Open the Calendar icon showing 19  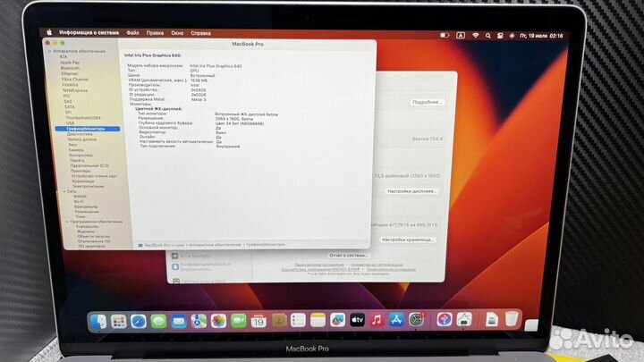(x=258, y=321)
